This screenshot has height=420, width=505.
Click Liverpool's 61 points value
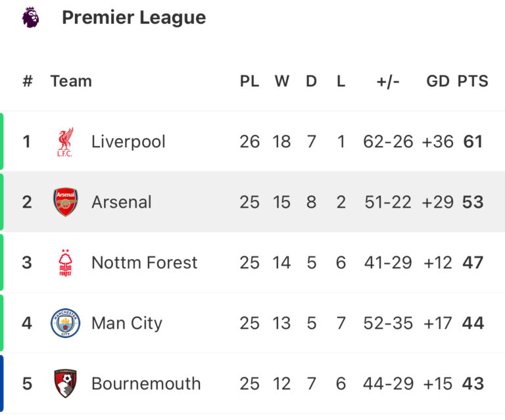click(473, 142)
